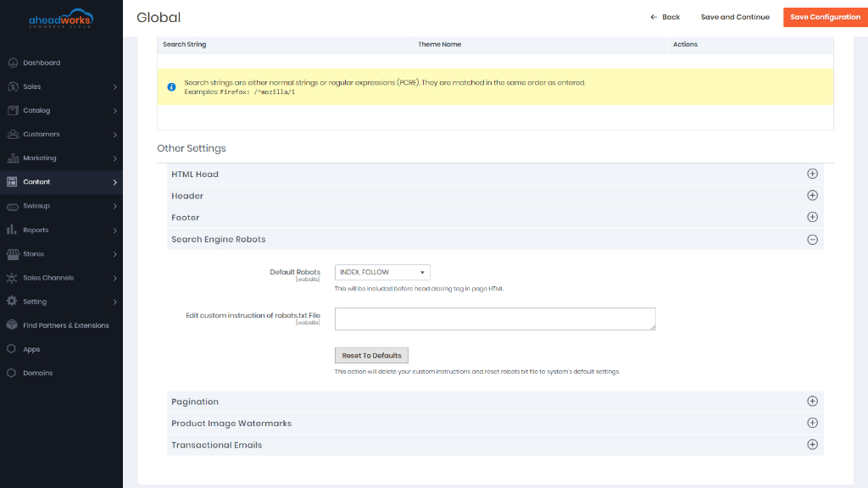
Task: Click the Actions column header
Action: (x=685, y=44)
